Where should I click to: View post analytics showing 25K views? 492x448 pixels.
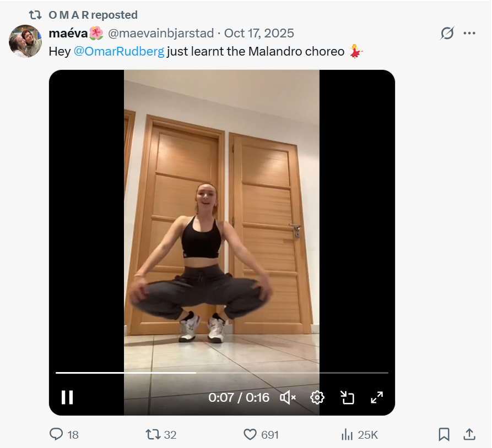(347, 435)
